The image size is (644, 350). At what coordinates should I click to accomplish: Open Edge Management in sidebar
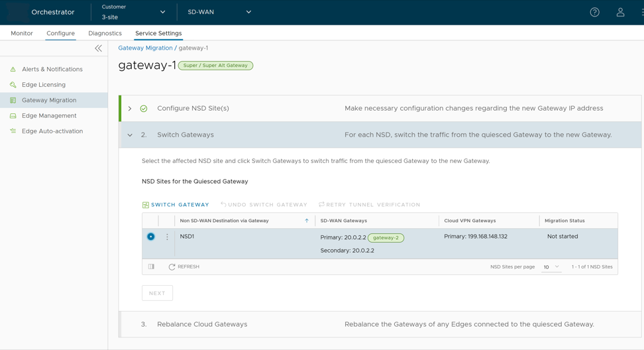point(49,115)
